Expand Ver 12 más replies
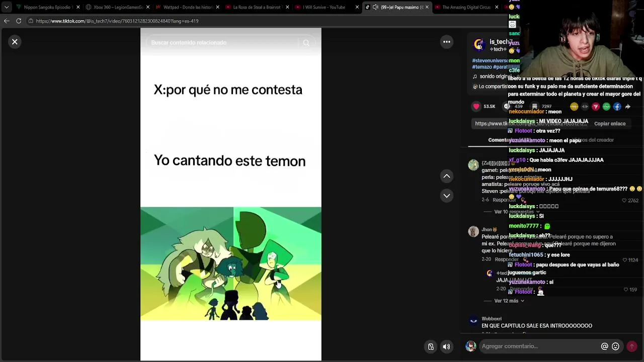The height and width of the screenshot is (362, 644). (x=509, y=301)
